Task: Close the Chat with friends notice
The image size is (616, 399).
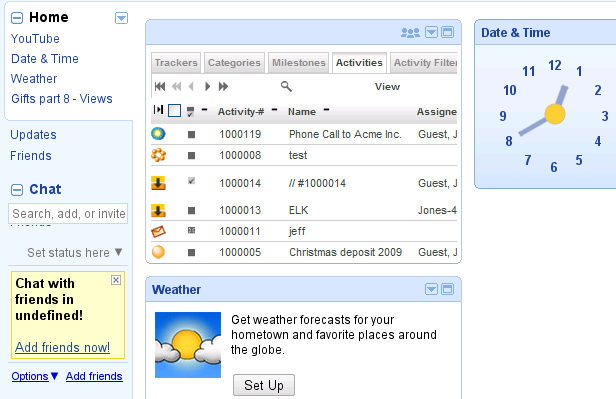Action: coord(116,280)
